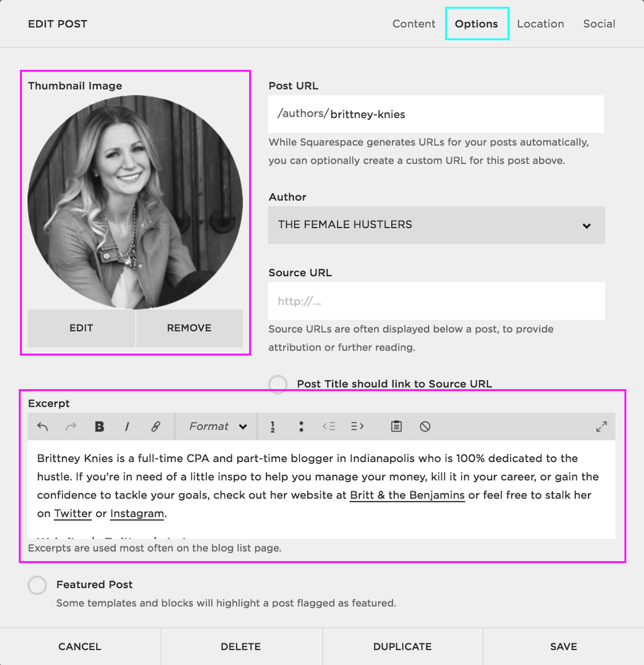This screenshot has height=665, width=644.
Task: Duplicate this post
Action: pyautogui.click(x=402, y=646)
